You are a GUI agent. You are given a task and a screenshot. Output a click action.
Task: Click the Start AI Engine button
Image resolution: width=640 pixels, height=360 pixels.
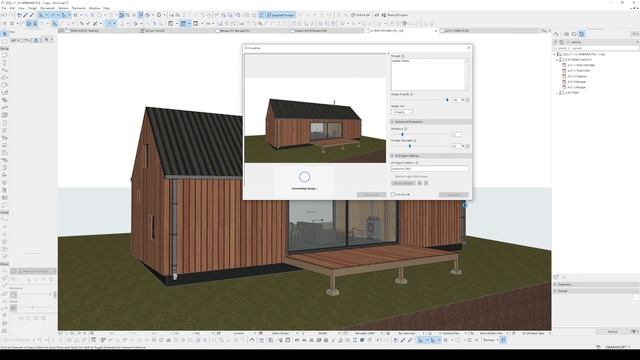click(x=403, y=183)
